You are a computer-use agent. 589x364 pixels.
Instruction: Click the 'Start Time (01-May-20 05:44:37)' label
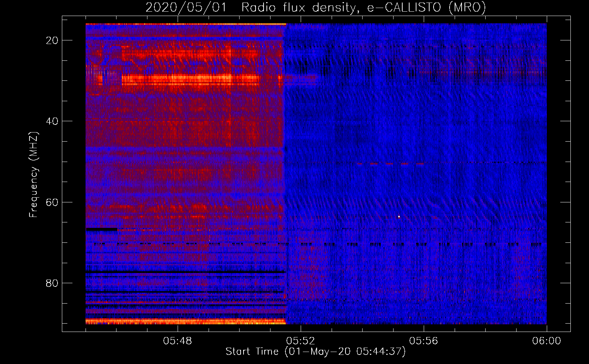315,352
